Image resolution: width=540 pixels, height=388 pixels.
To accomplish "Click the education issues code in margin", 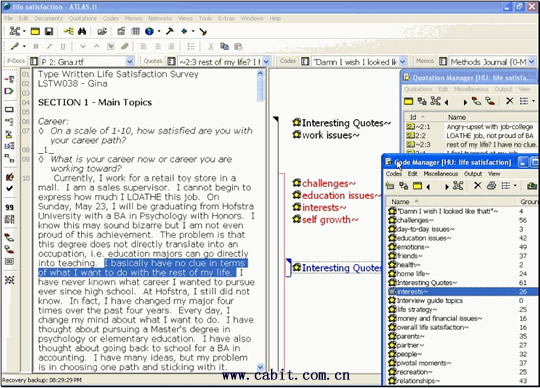I will (x=337, y=196).
